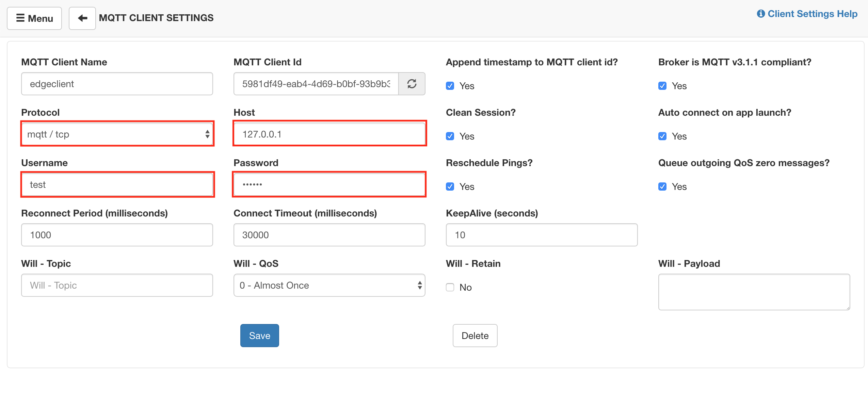Toggle the Will - Retain checkbox

pyautogui.click(x=450, y=287)
